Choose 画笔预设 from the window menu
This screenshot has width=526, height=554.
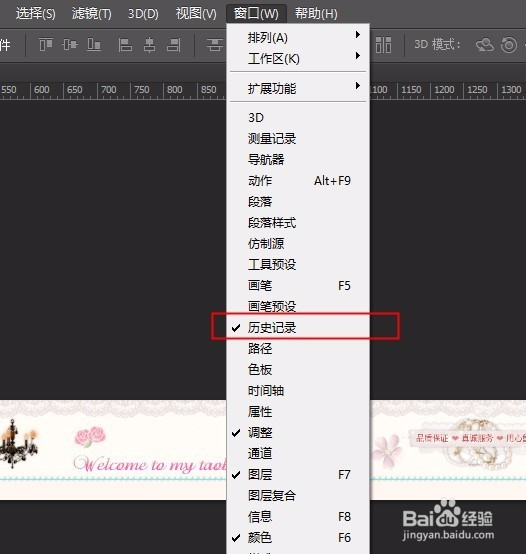(298, 306)
